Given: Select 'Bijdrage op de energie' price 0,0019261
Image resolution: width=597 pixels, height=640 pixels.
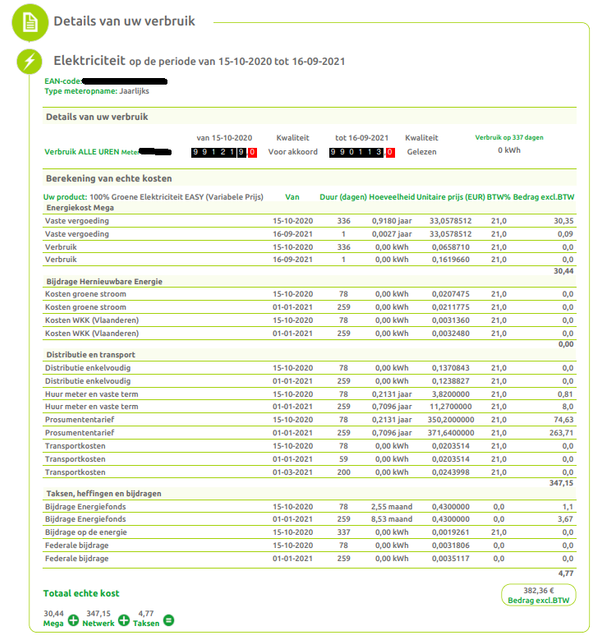Looking at the screenshot, I should [451, 532].
